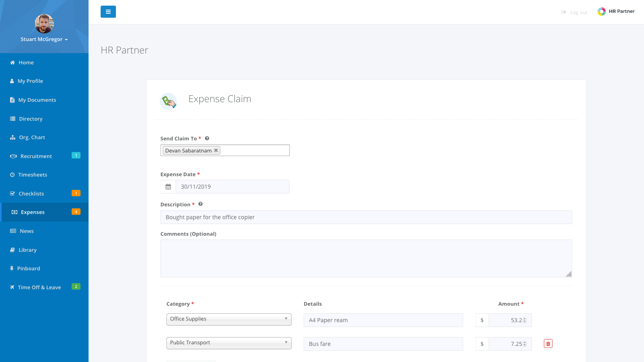Expand the Public Transport category dropdown
Image resolution: width=644 pixels, height=362 pixels.
click(229, 343)
